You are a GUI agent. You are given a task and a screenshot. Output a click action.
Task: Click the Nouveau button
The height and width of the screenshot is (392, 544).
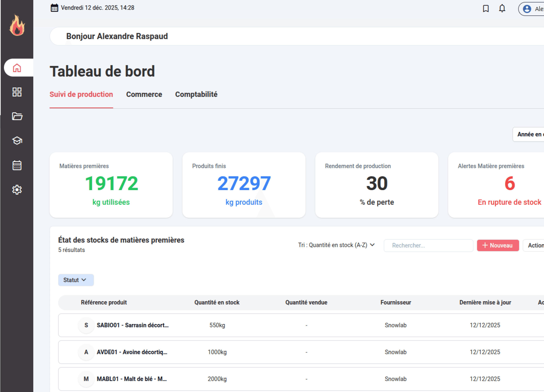498,245
